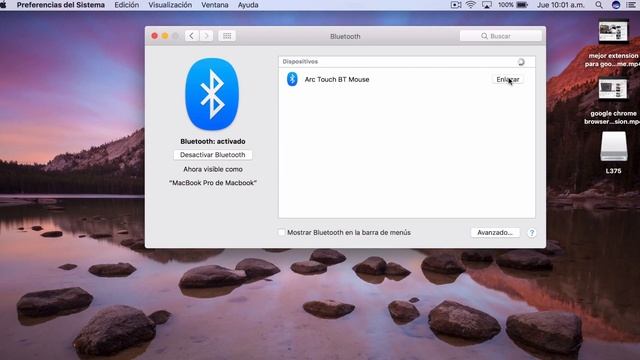Click the screen recording menu bar icon
Screen dimensions: 640x360
pos(456,5)
